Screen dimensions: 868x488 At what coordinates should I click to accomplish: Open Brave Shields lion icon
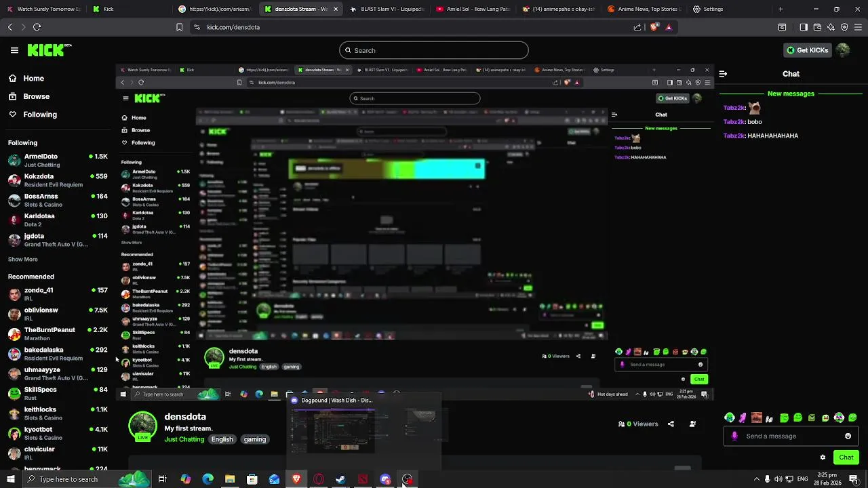[x=654, y=27]
